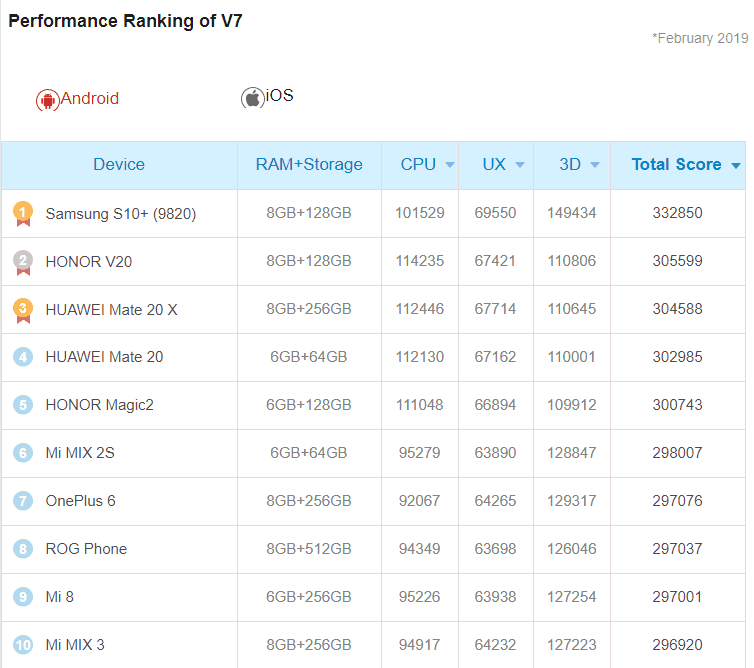754x668 pixels.
Task: Switch to the iOS tab
Action: click(x=267, y=97)
